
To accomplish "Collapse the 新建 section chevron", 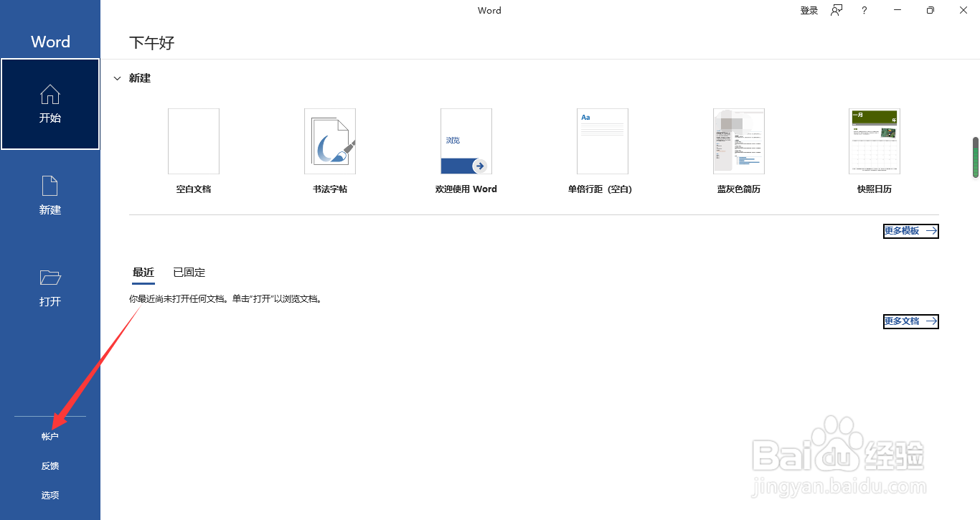I will click(118, 78).
